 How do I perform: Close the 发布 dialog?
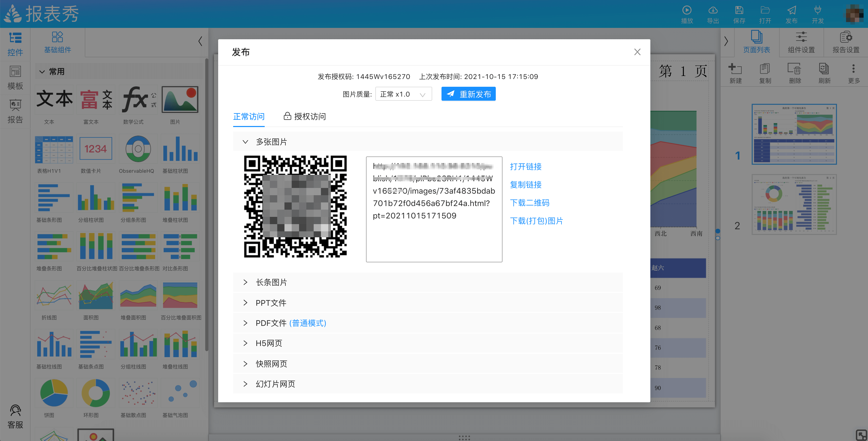[x=637, y=52]
